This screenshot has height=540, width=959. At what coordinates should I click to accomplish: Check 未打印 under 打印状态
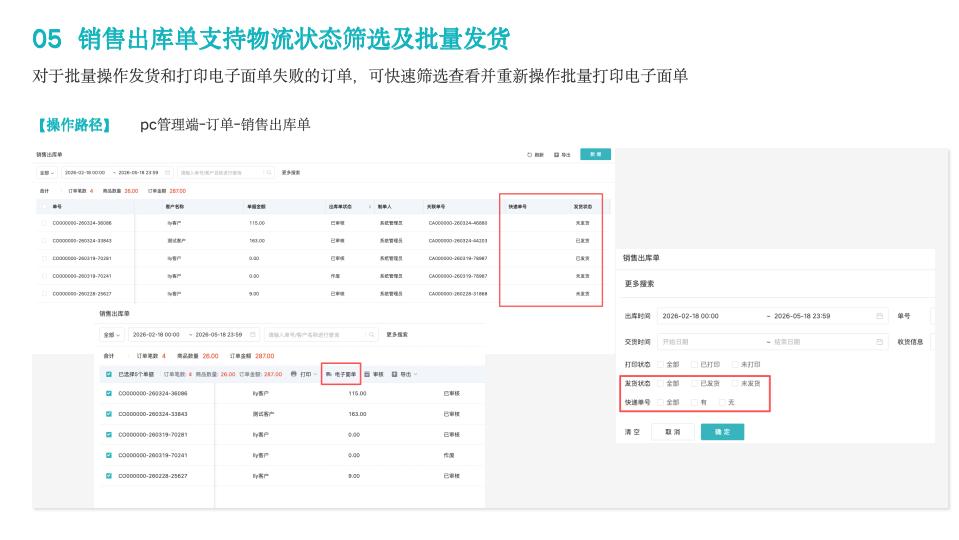pos(735,364)
